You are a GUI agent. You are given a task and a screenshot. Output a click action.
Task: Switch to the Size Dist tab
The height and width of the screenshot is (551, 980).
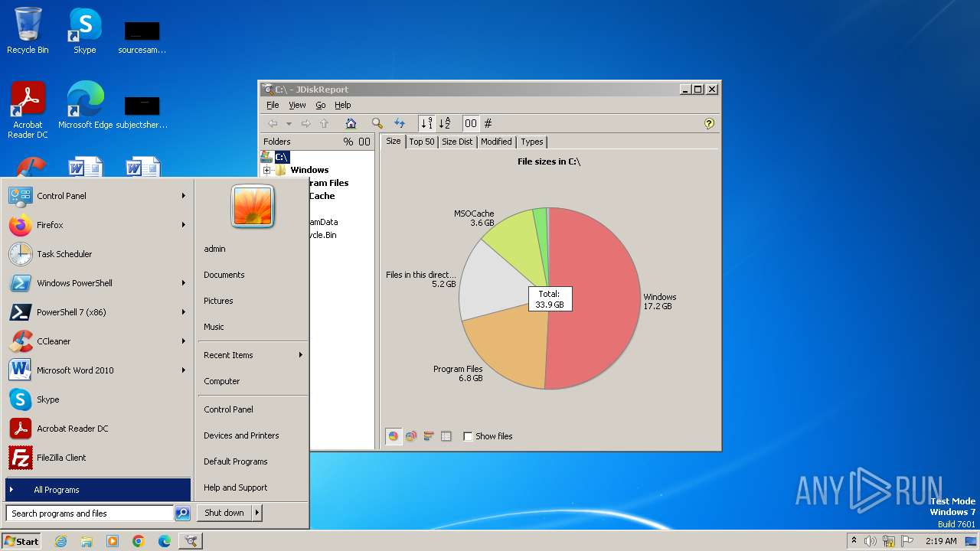[x=457, y=142]
